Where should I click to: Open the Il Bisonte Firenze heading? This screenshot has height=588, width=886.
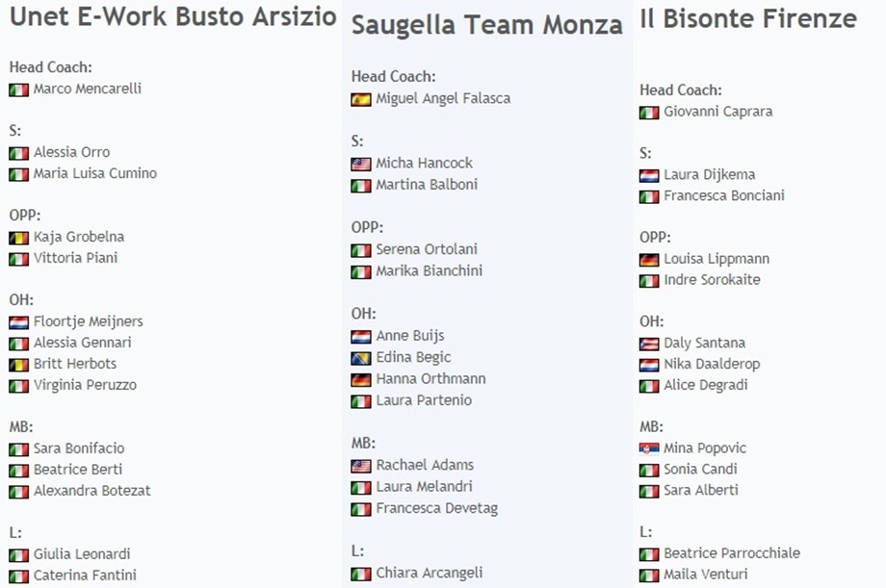pos(747,17)
